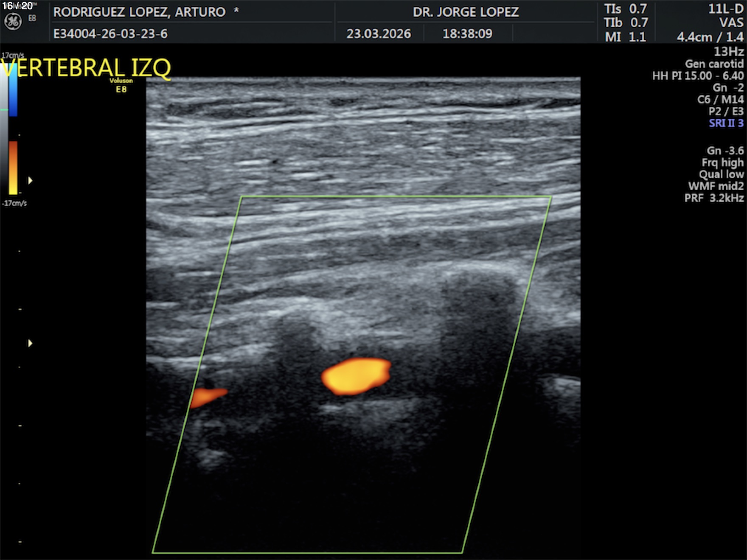Click the lower focal zone triangle marker
747x560 pixels.
point(30,343)
